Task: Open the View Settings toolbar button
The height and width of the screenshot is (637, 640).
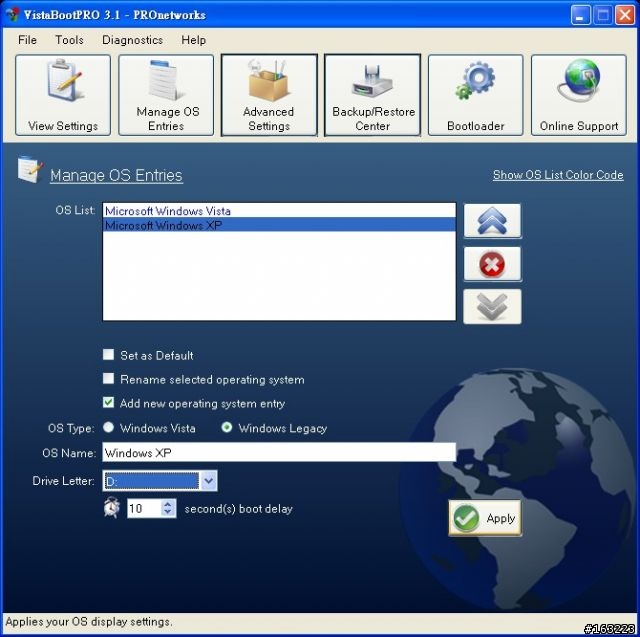Action: [63, 95]
